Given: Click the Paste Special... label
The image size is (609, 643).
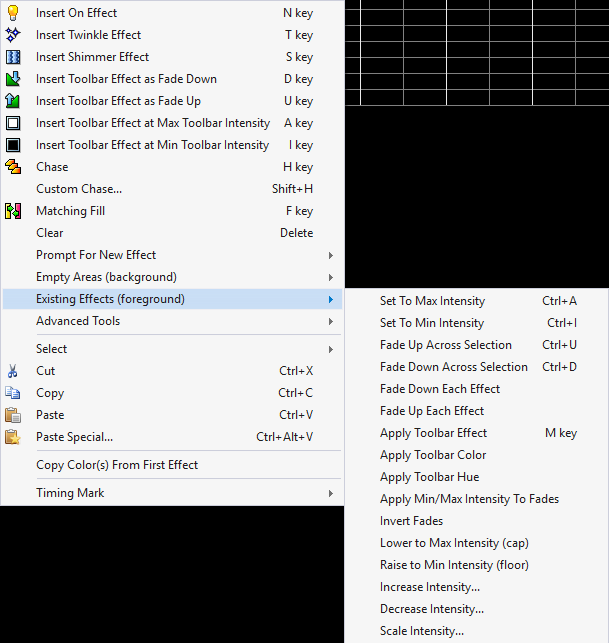Looking at the screenshot, I should (74, 438).
